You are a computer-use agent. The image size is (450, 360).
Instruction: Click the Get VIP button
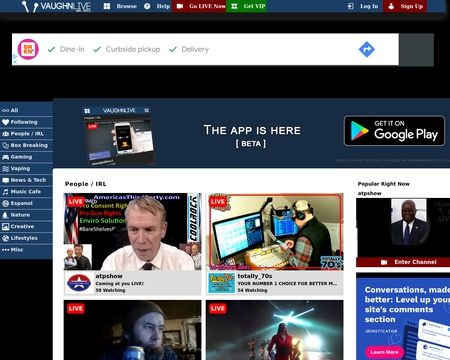(x=246, y=6)
